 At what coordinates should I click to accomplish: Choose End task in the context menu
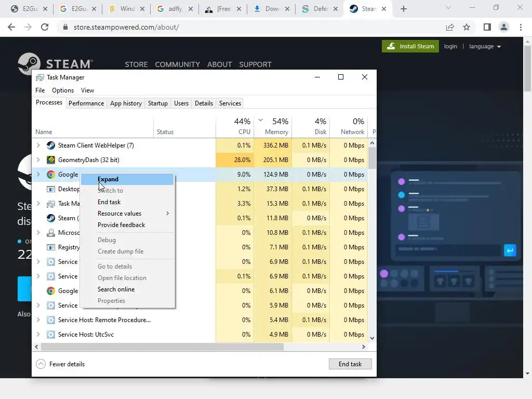pyautogui.click(x=127, y=202)
